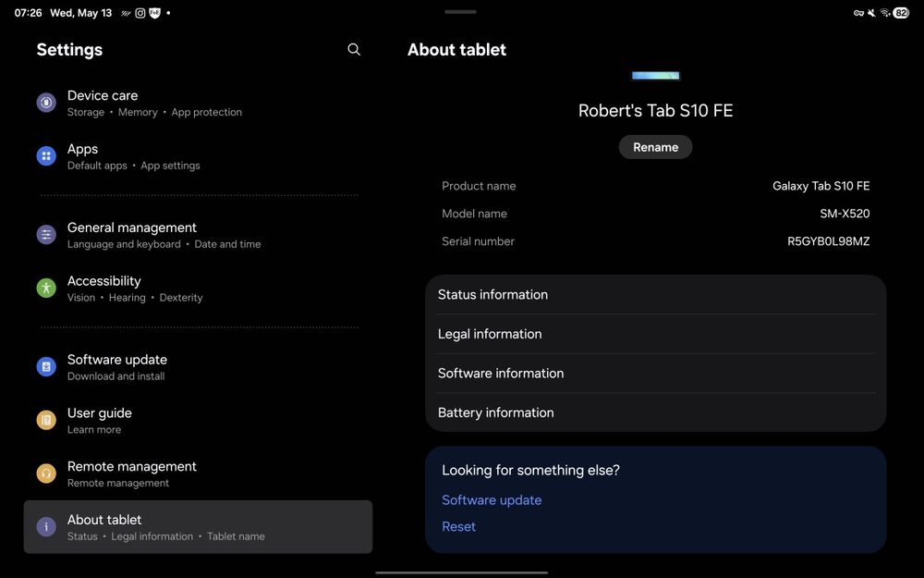Image resolution: width=924 pixels, height=578 pixels.
Task: Tap the model name SM-X520
Action: 845,214
